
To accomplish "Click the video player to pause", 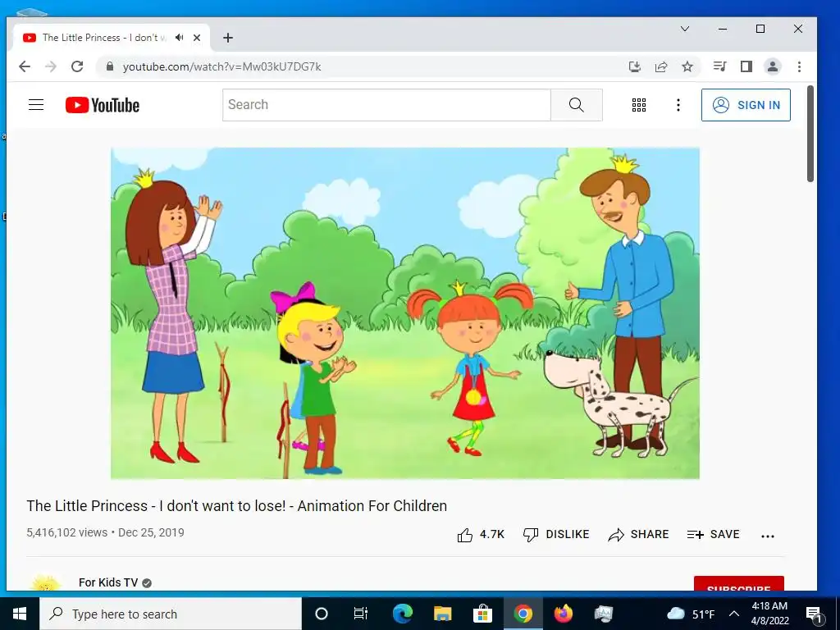I will tap(405, 313).
